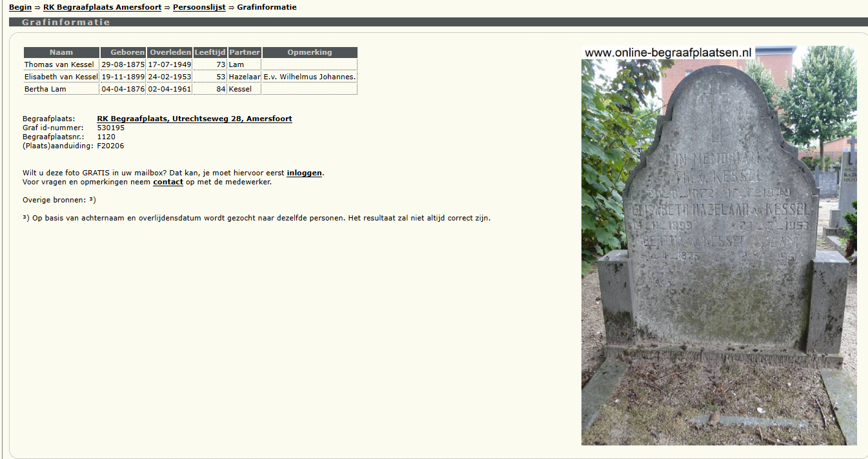Click the Naam column header

[x=61, y=52]
